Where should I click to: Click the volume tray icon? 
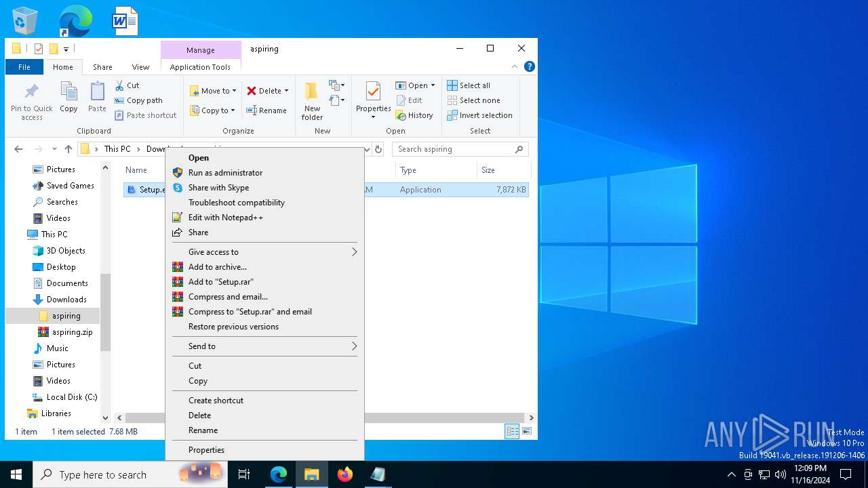click(781, 474)
